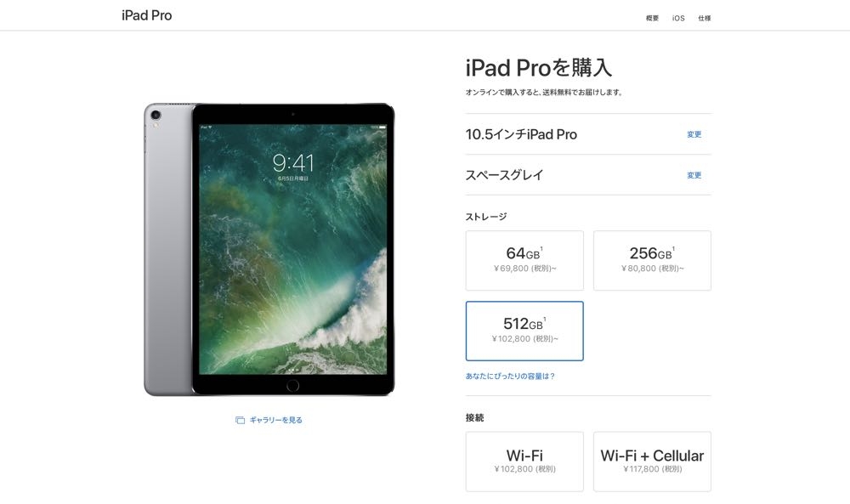The height and width of the screenshot is (504, 850).
Task: Change the スペースグレイ color selection
Action: click(694, 175)
